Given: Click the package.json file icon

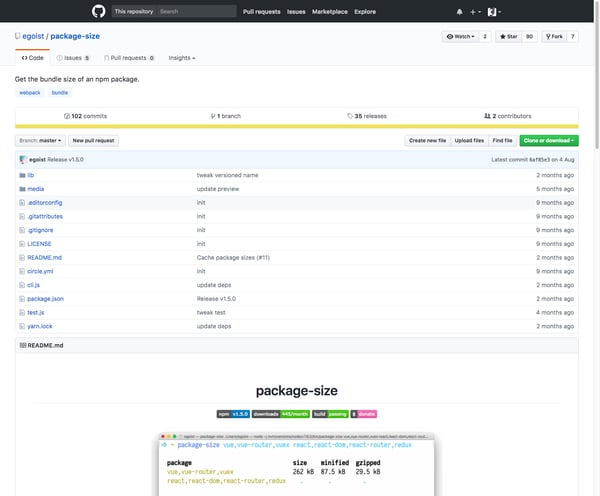Looking at the screenshot, I should coord(22,299).
